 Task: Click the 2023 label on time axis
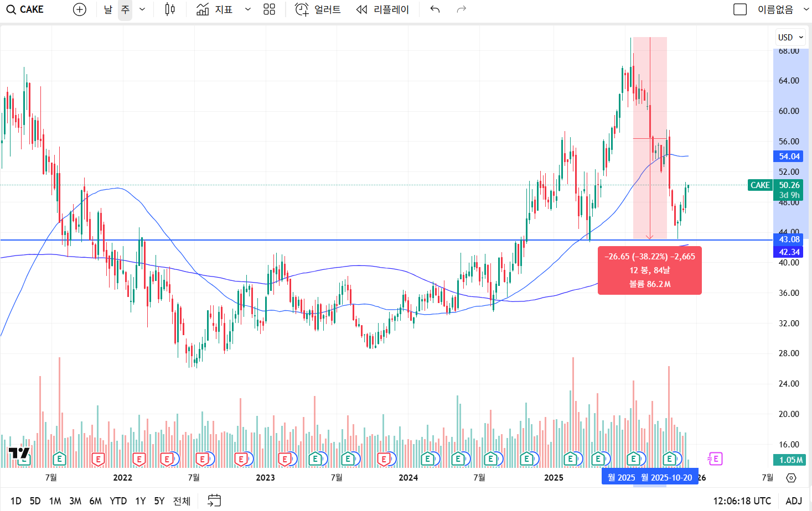coord(266,478)
